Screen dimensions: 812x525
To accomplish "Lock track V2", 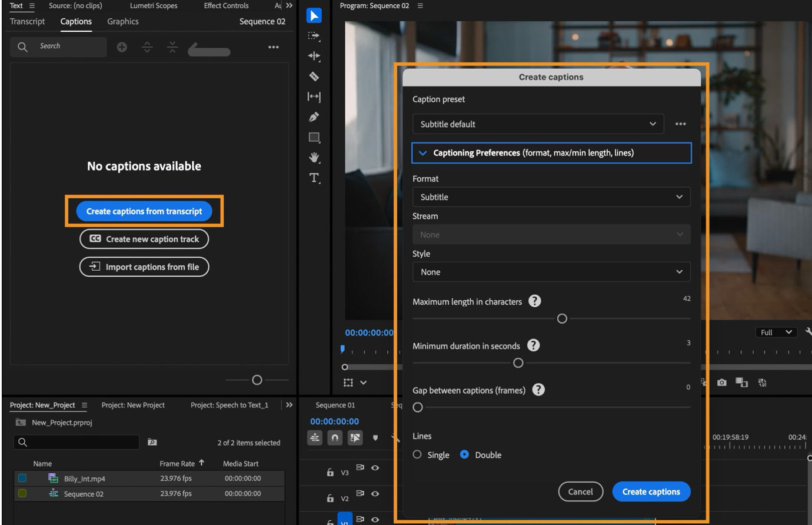I will pos(330,497).
